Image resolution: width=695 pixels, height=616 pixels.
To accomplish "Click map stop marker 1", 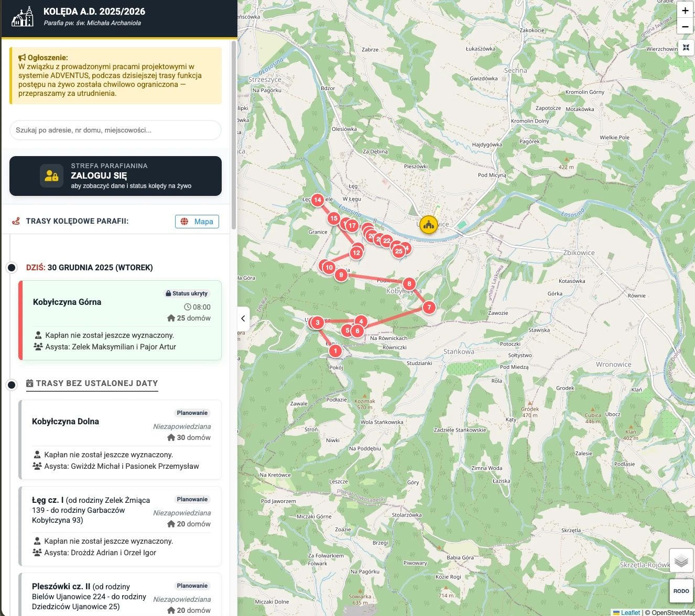I will [335, 351].
